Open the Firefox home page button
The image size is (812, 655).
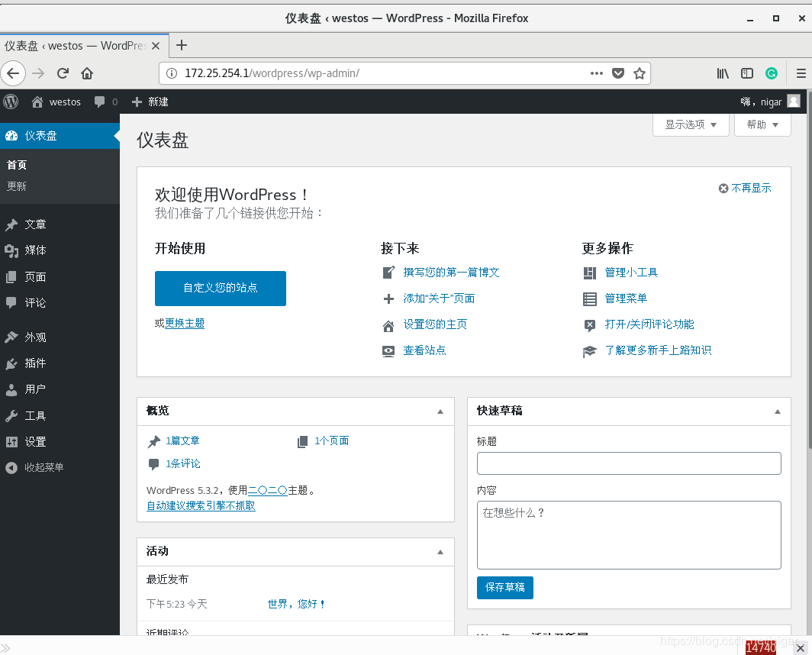coord(87,73)
